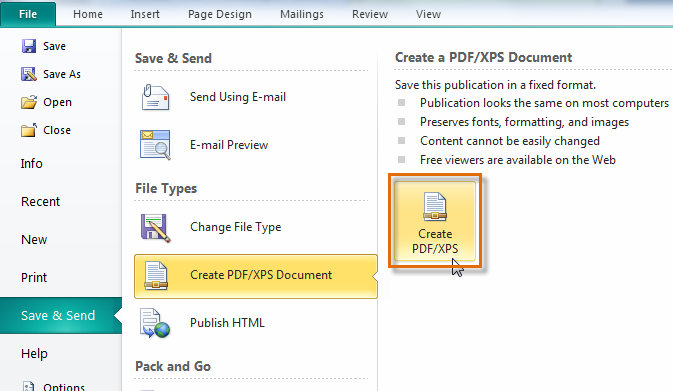
Task: Click the E-mail Preview magnifier icon
Action: (155, 145)
